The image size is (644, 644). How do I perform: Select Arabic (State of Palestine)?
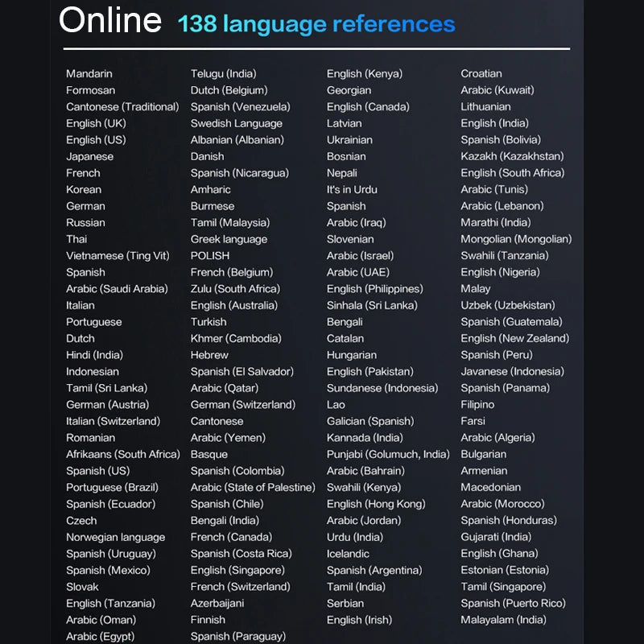[x=253, y=487]
